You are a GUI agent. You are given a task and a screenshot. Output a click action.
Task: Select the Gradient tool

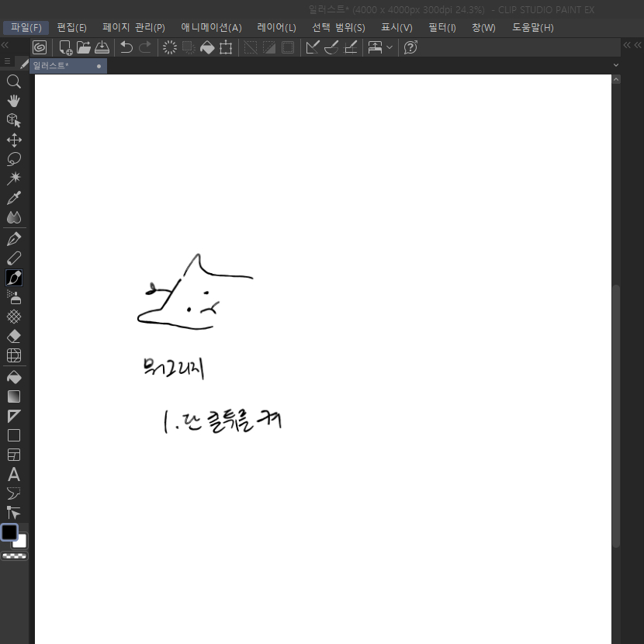click(x=13, y=396)
